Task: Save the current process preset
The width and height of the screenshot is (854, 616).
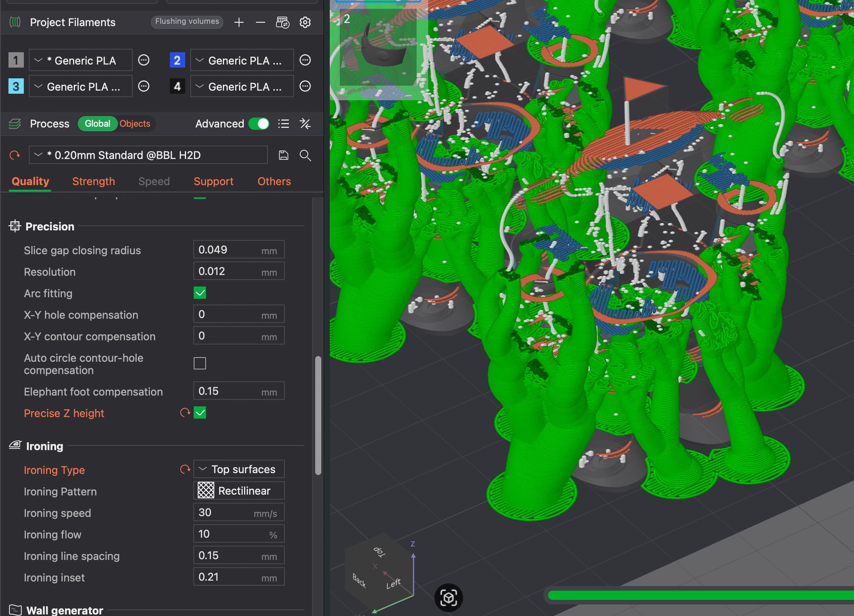Action: tap(283, 155)
